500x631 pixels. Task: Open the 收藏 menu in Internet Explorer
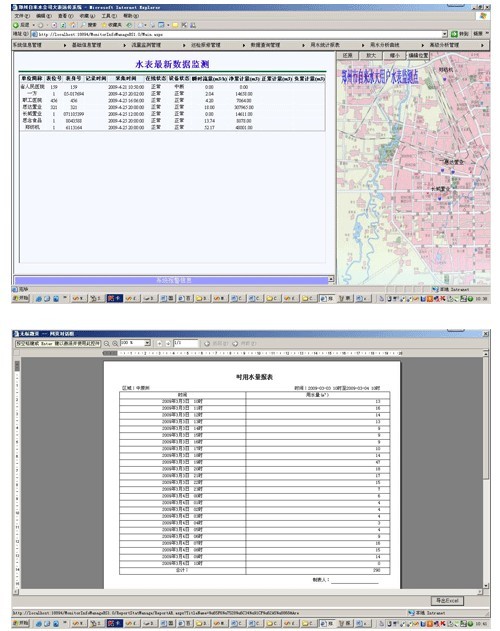[87, 16]
